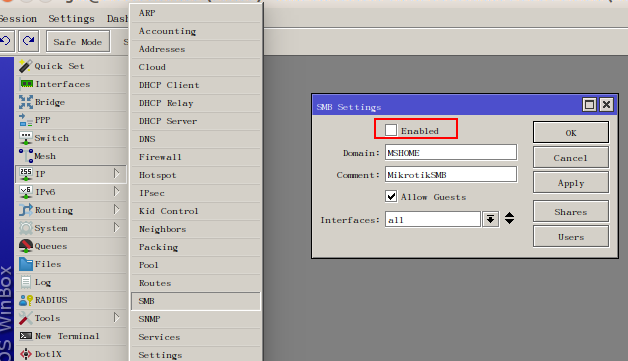
Task: Click Cancel in SMB Settings
Action: [x=571, y=157]
